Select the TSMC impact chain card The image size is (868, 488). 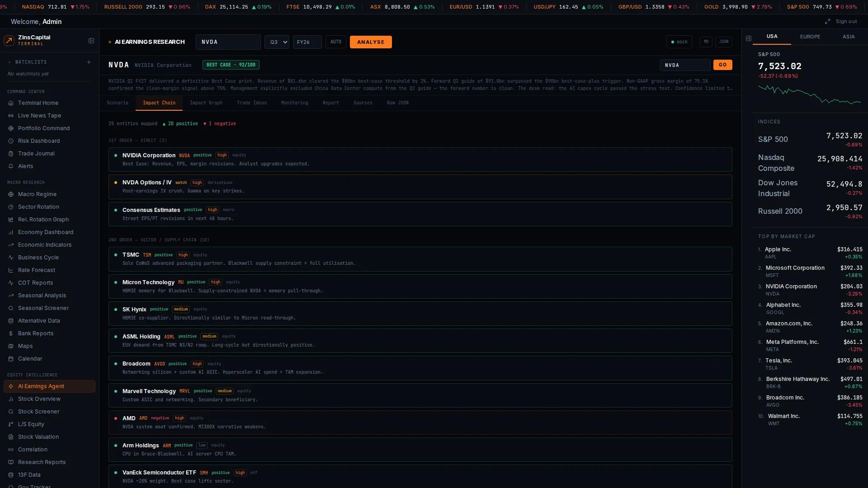tap(420, 259)
